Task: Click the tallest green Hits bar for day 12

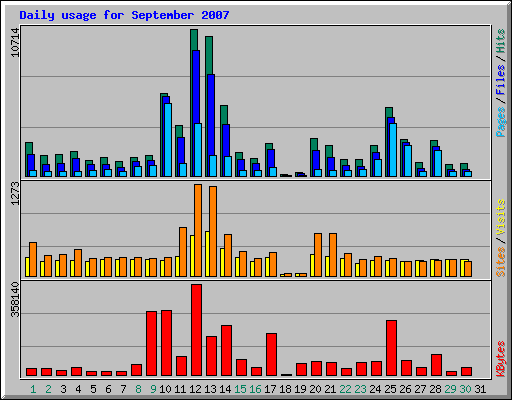Action: pyautogui.click(x=194, y=40)
